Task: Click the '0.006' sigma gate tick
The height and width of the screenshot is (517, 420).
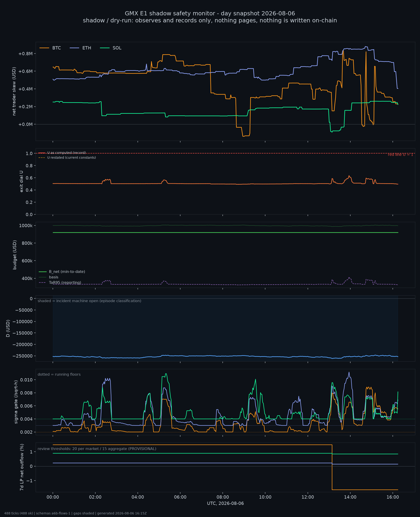Action: 26,406
